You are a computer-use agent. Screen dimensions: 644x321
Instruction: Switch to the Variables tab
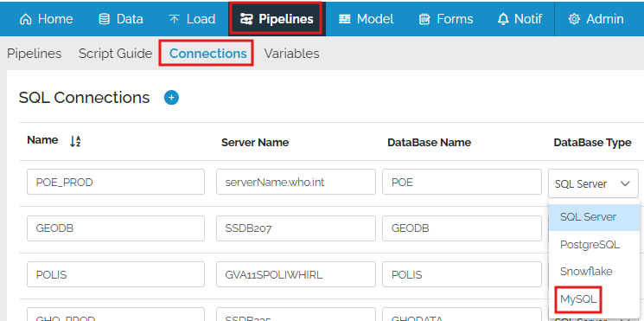(x=291, y=54)
